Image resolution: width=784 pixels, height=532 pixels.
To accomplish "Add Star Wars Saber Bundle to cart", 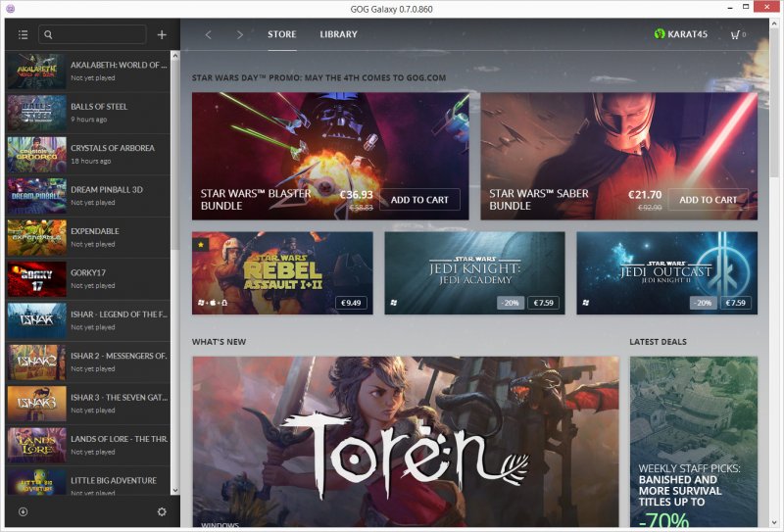I will (708, 200).
